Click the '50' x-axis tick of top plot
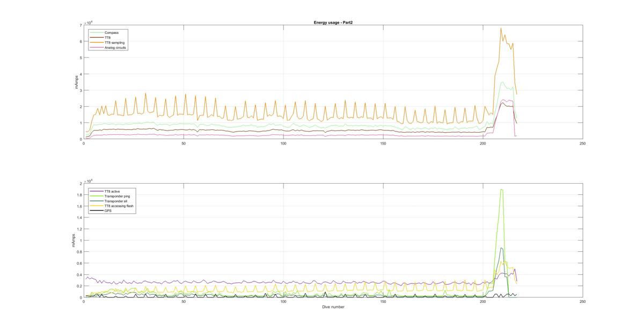 point(184,143)
